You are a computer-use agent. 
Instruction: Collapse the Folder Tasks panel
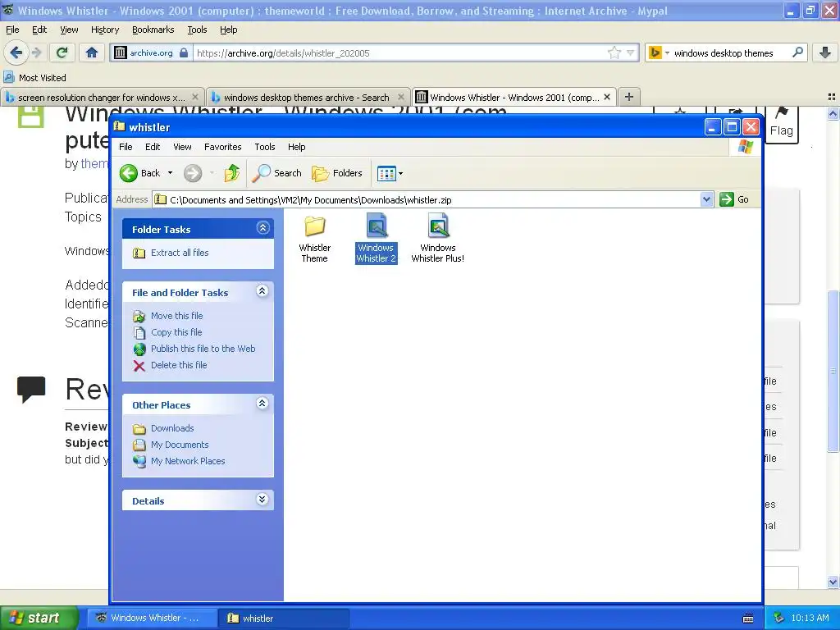[x=262, y=228]
